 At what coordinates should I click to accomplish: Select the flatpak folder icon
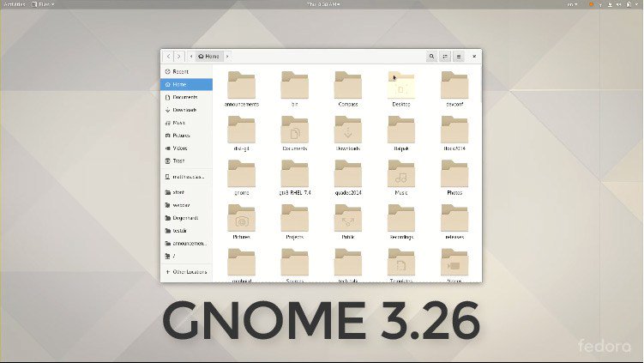[401, 130]
